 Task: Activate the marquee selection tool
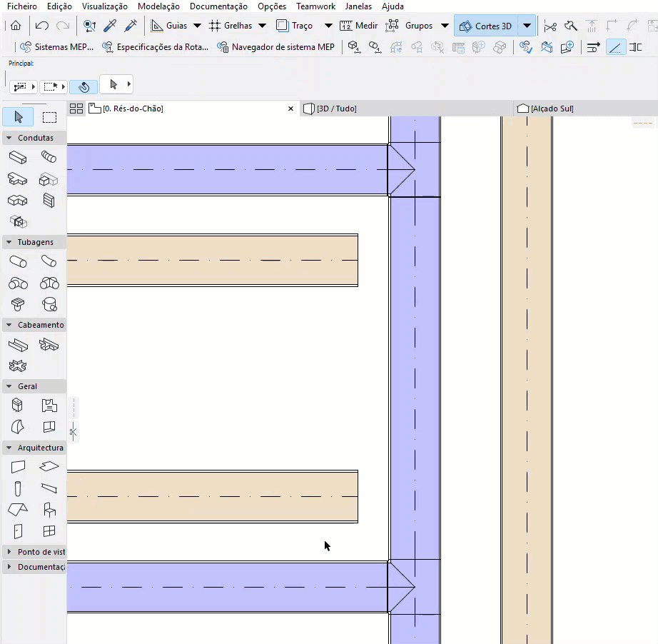pos(49,116)
